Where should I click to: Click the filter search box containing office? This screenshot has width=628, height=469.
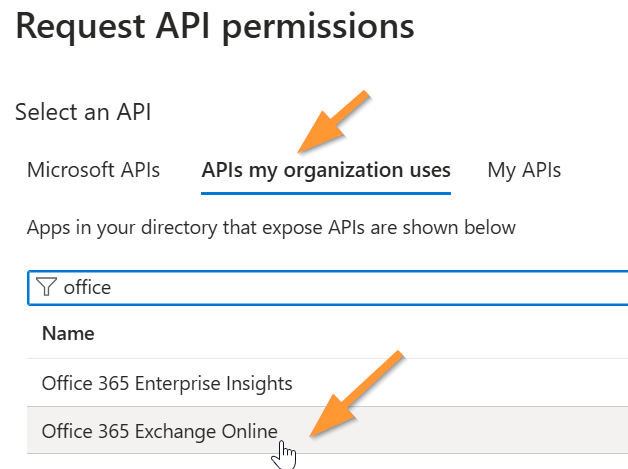pos(328,288)
